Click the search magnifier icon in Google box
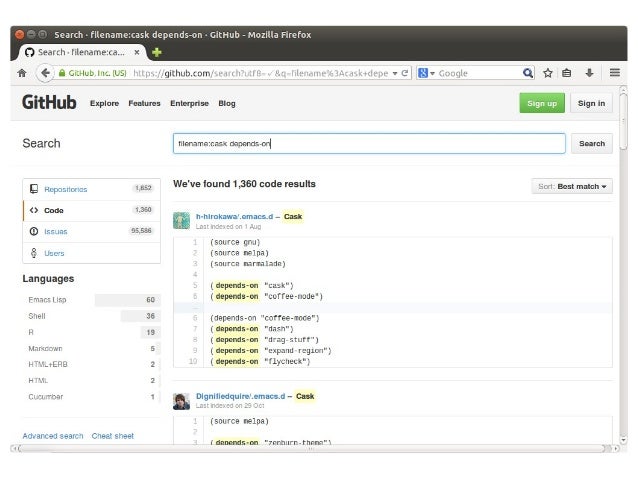Image resolution: width=638 pixels, height=479 pixels. pos(528,73)
